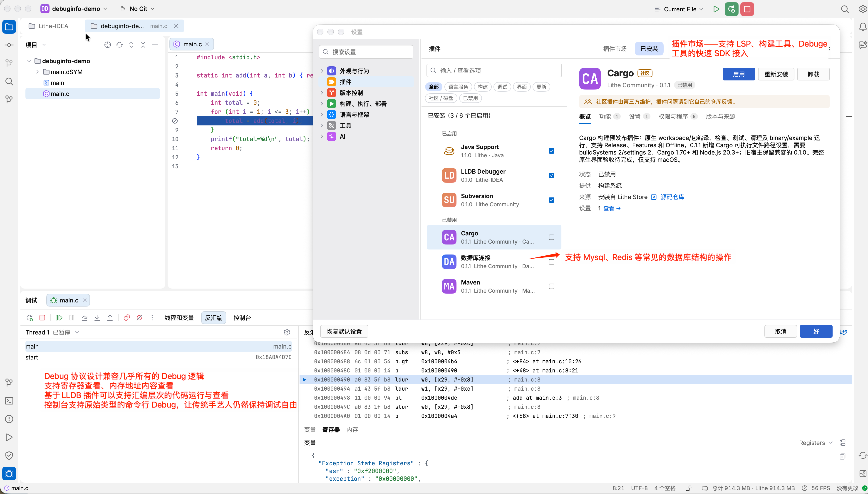Open the Project folder icon in left sidebar
Screen dimensions: 868x494
click(x=9, y=27)
